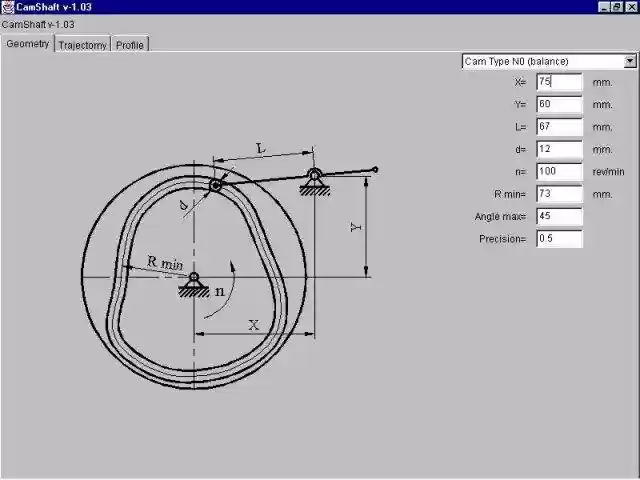Click the n= rev/min input field
This screenshot has height=480, width=640.
tap(559, 171)
